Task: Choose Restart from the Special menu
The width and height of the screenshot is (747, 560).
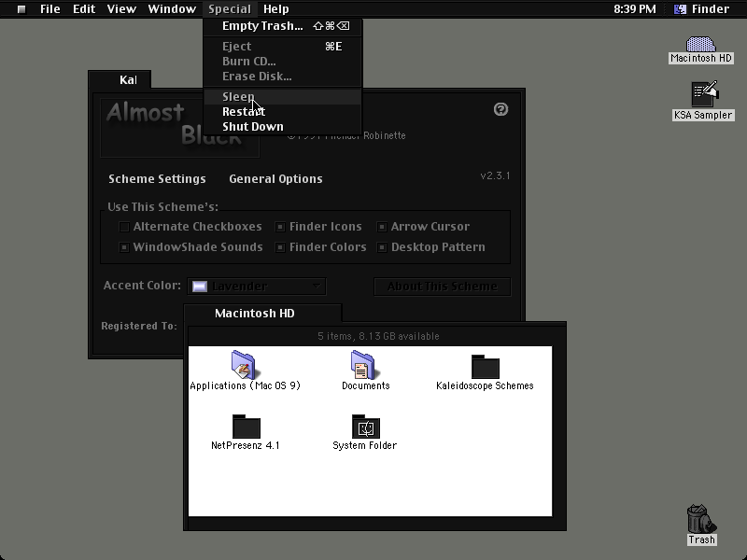Action: [283, 111]
